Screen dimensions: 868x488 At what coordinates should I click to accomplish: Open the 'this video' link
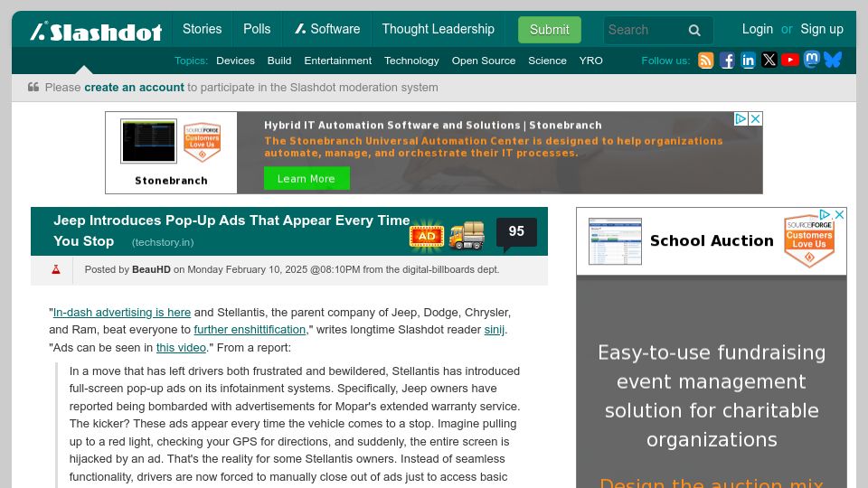coord(181,348)
